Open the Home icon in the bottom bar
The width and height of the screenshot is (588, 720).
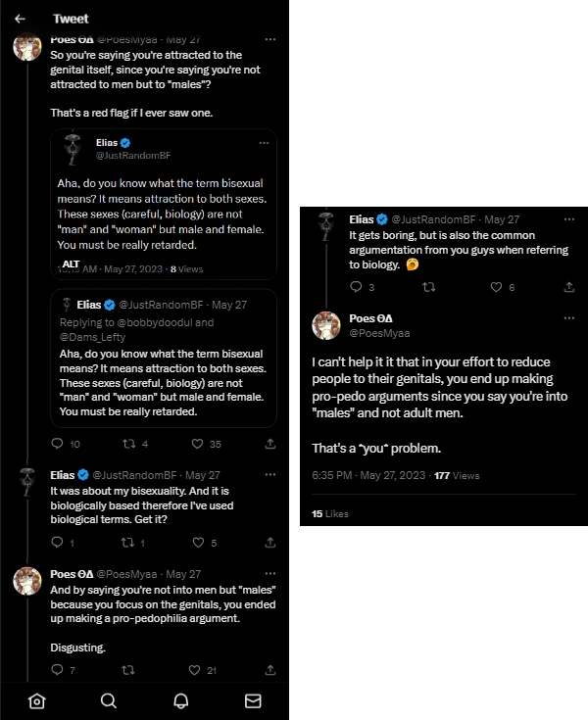pyautogui.click(x=36, y=700)
